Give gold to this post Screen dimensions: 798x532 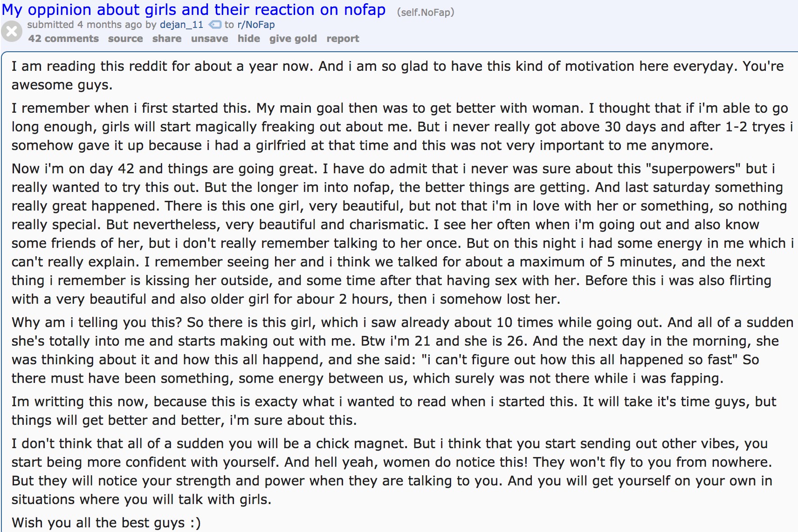click(293, 39)
